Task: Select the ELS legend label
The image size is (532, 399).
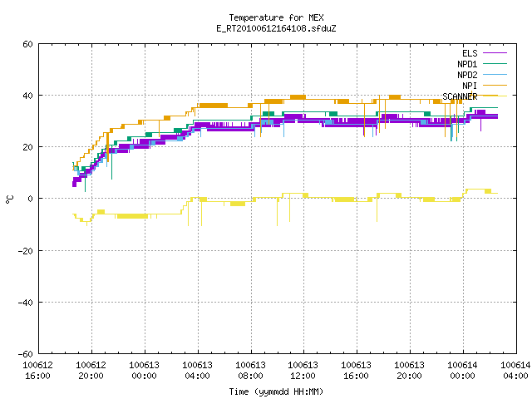Action: coord(470,53)
